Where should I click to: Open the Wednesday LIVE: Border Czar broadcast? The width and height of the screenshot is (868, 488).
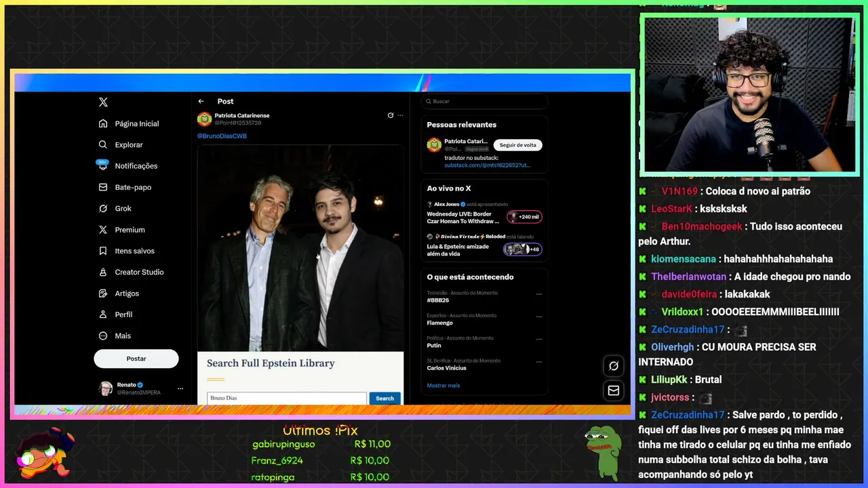pos(463,218)
